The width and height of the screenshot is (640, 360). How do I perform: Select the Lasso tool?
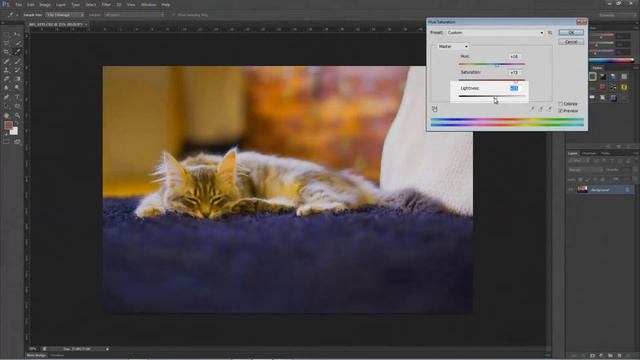(x=7, y=43)
